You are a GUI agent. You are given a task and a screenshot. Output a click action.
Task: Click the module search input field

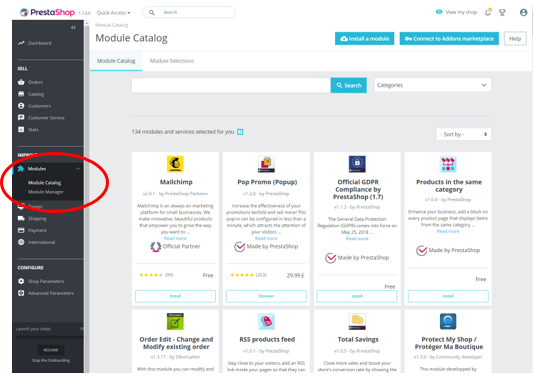(231, 85)
